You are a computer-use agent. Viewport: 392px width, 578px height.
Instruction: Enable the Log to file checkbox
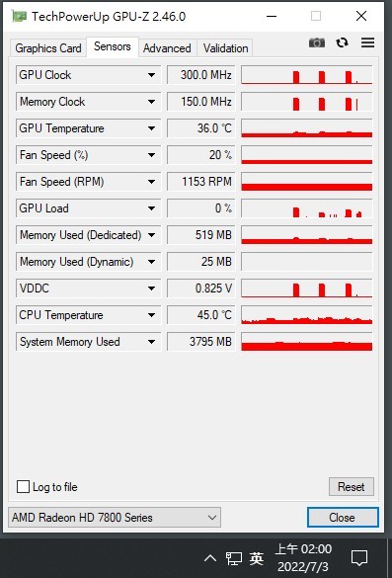[x=23, y=486]
